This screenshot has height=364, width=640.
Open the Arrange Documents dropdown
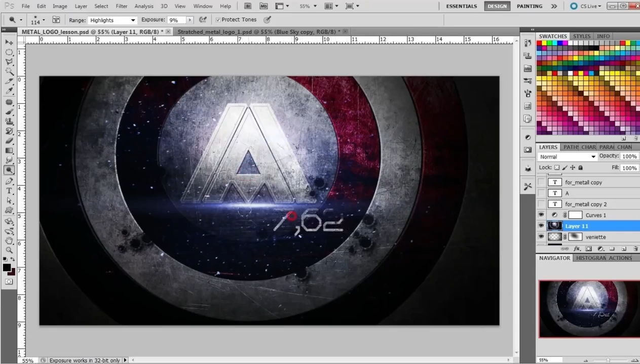[x=331, y=6]
